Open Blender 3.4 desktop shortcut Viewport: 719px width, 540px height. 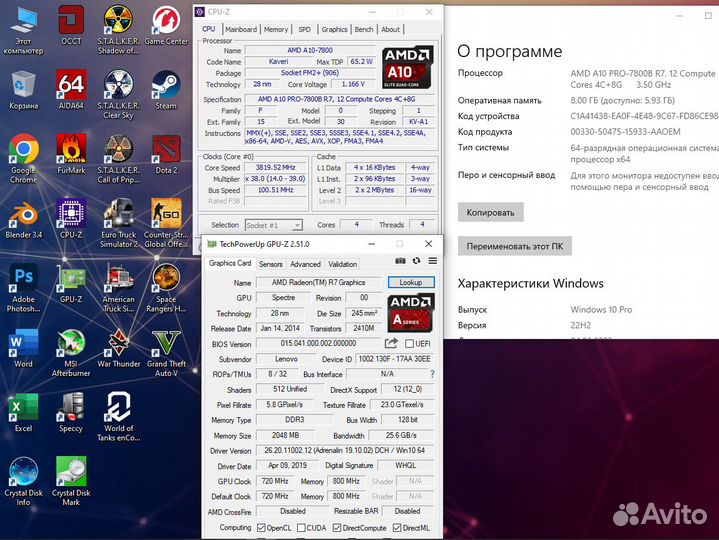[23, 219]
